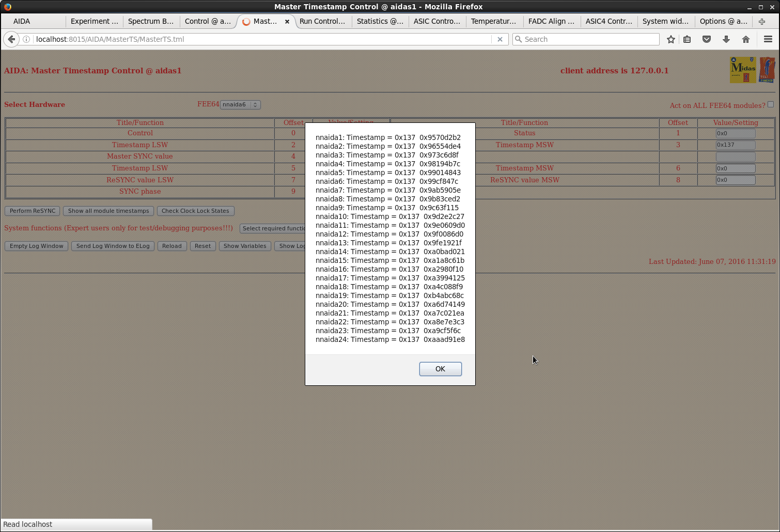Switch to the Spectrum Browser tab
The height and width of the screenshot is (532, 780).
(151, 21)
